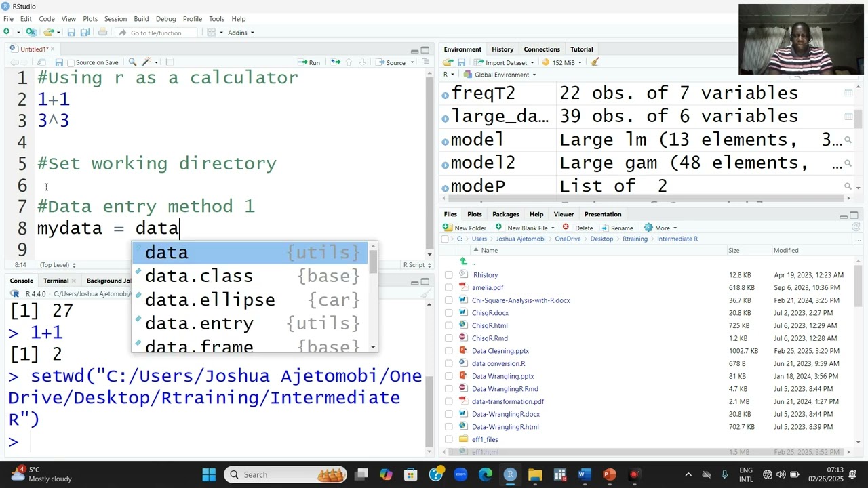View the freqT2 data table icon
868x488 pixels.
[848, 93]
